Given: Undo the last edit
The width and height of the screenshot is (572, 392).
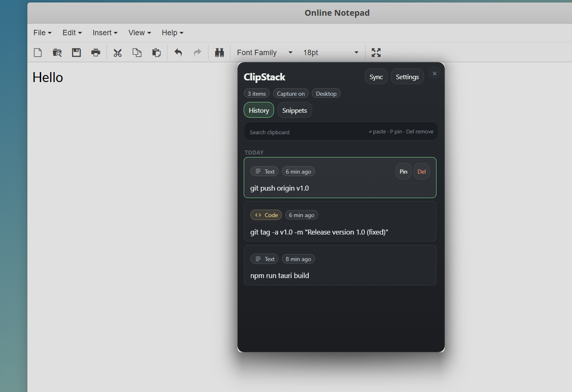Looking at the screenshot, I should [x=178, y=53].
